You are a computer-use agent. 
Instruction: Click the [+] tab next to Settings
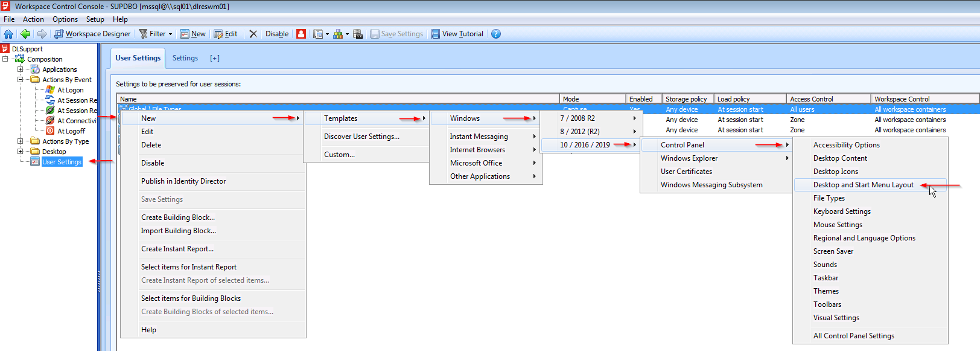(x=215, y=58)
